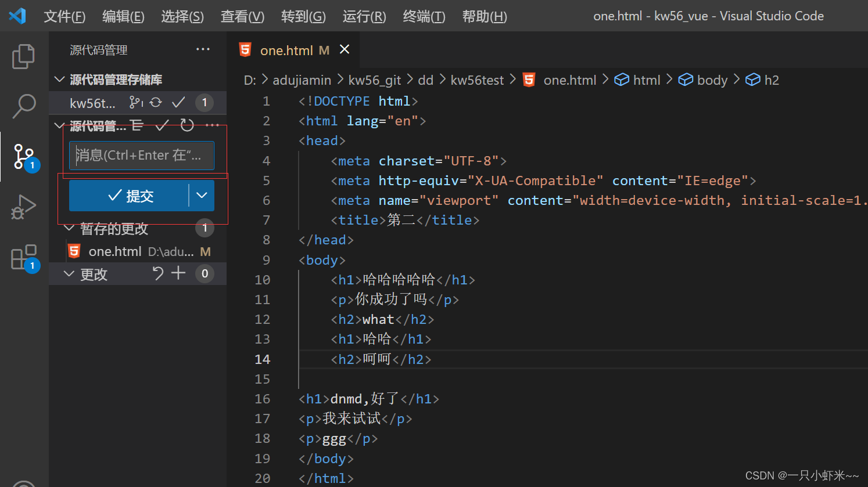Screen dimensions: 868x487
Task: Click the badge 1 in kw56t row
Action: [x=204, y=103]
